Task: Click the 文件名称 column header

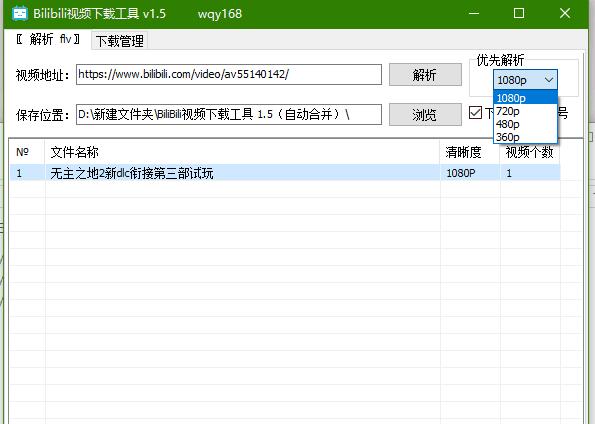Action: coord(242,152)
